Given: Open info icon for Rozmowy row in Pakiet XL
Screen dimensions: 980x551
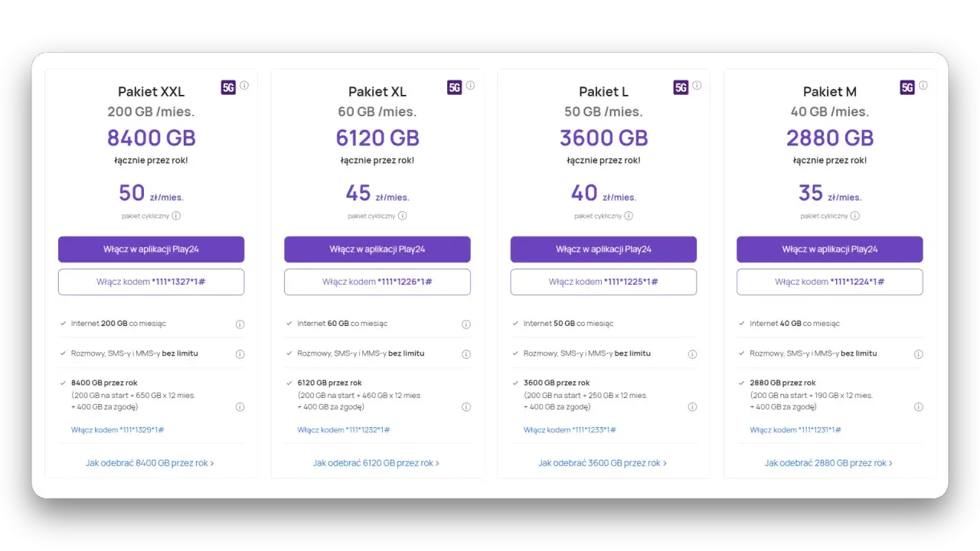Looking at the screenshot, I should pyautogui.click(x=466, y=354).
